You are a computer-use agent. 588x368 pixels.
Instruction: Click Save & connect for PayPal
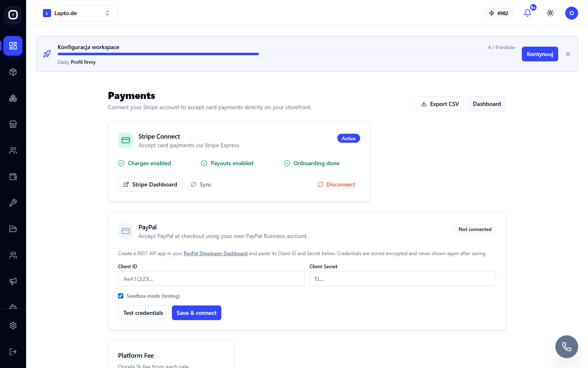click(x=196, y=313)
